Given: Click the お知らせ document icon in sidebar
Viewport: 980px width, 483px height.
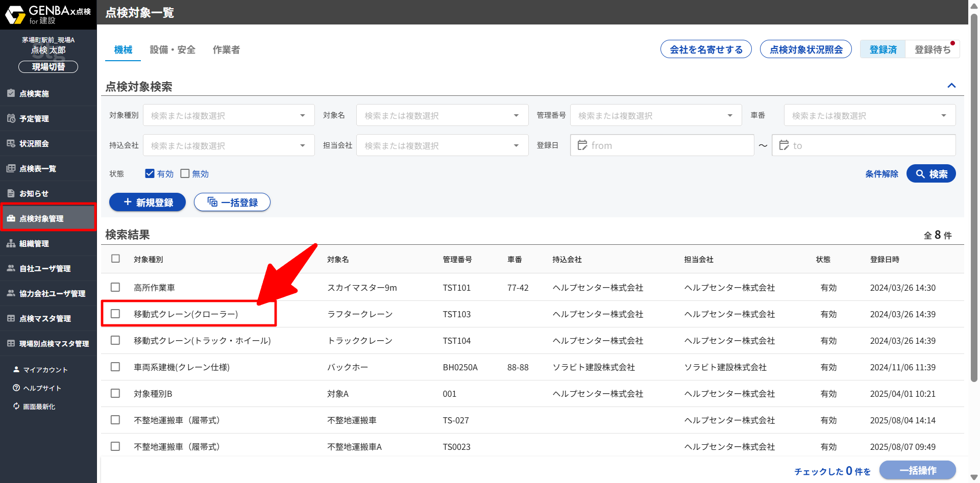Looking at the screenshot, I should [11, 193].
